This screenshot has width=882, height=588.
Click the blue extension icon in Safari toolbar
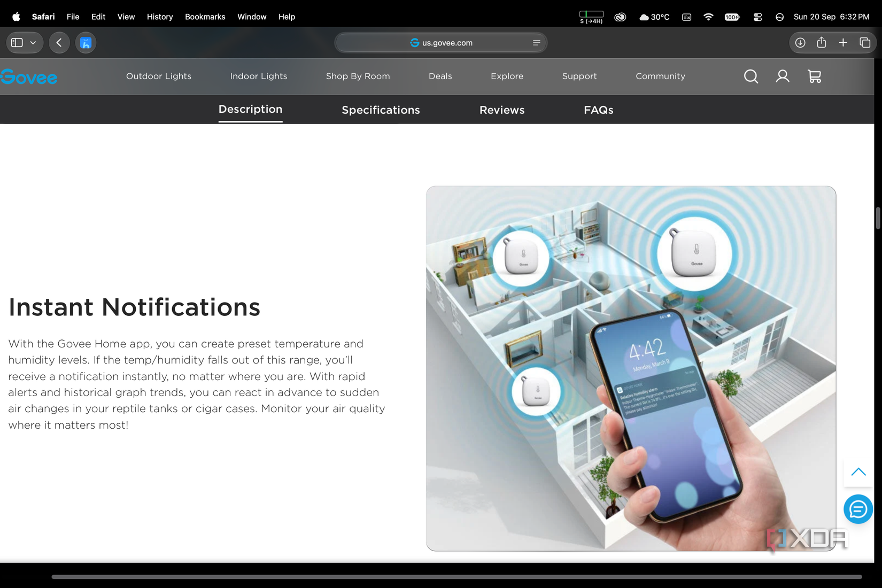(x=86, y=43)
